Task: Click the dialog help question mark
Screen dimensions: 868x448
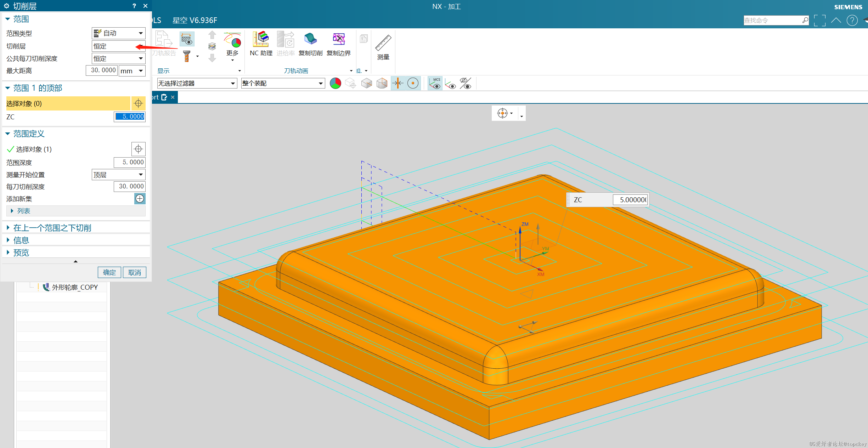Action: [134, 6]
